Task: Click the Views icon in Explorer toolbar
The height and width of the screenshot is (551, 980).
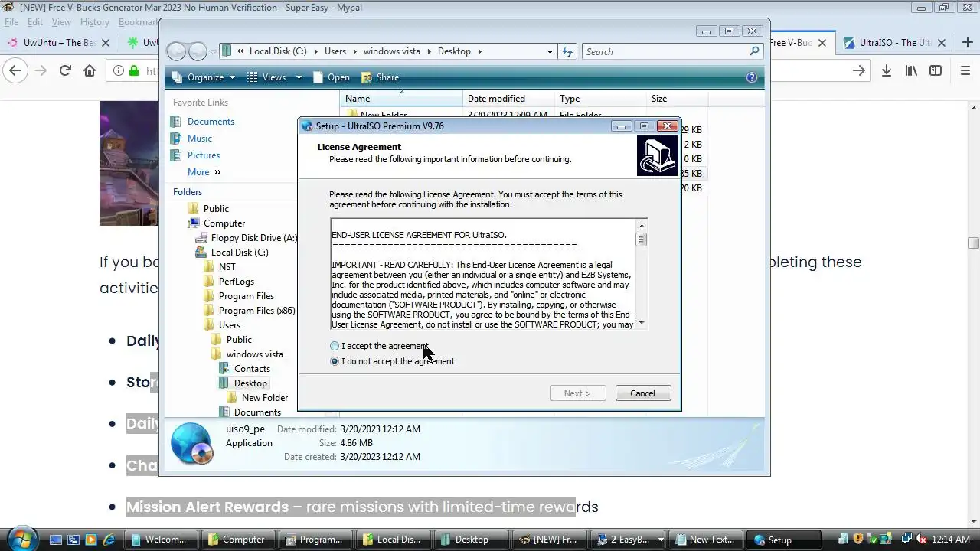Action: [x=253, y=77]
